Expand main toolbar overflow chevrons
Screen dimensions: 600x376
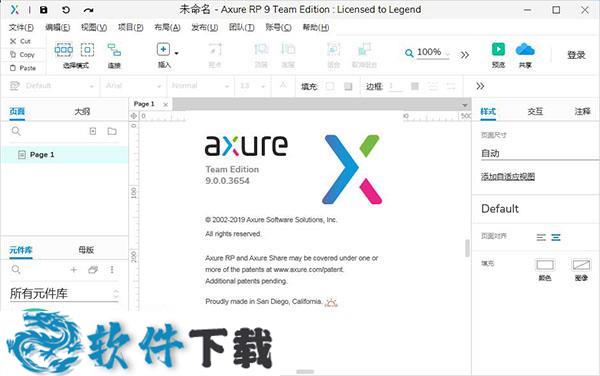pyautogui.click(x=465, y=55)
